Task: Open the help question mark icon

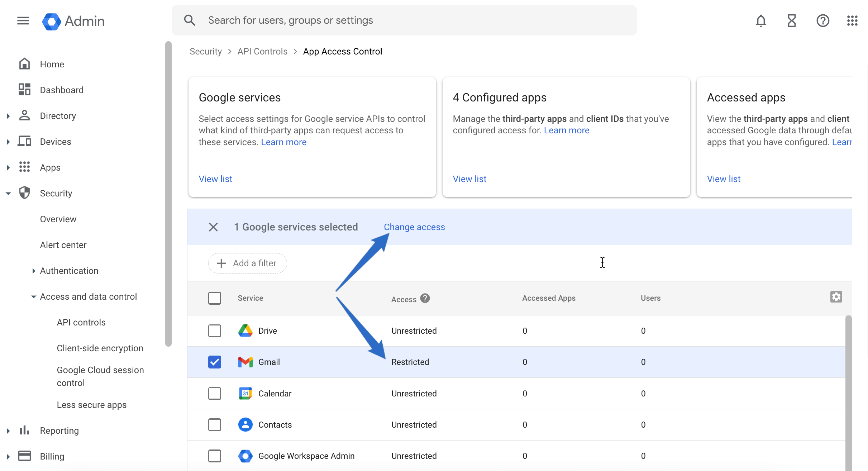Action: click(822, 21)
